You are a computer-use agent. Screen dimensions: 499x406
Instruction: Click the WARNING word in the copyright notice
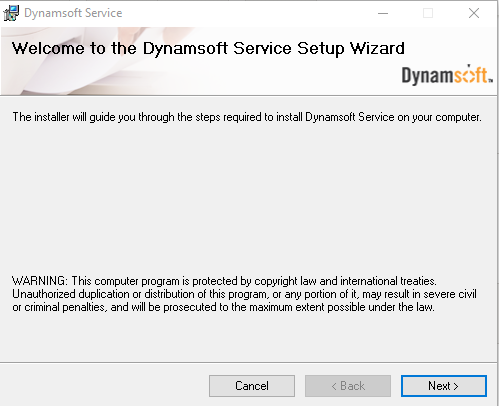[40, 281]
